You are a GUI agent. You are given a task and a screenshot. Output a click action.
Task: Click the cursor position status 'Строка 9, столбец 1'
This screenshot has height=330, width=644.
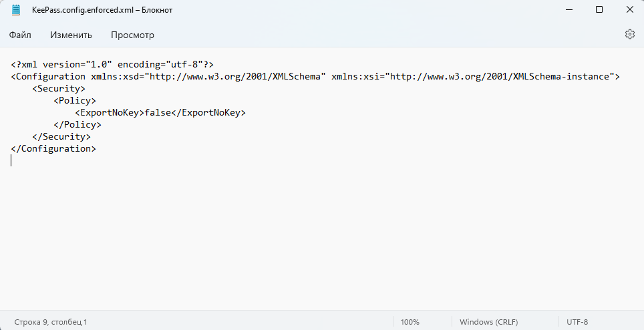51,322
